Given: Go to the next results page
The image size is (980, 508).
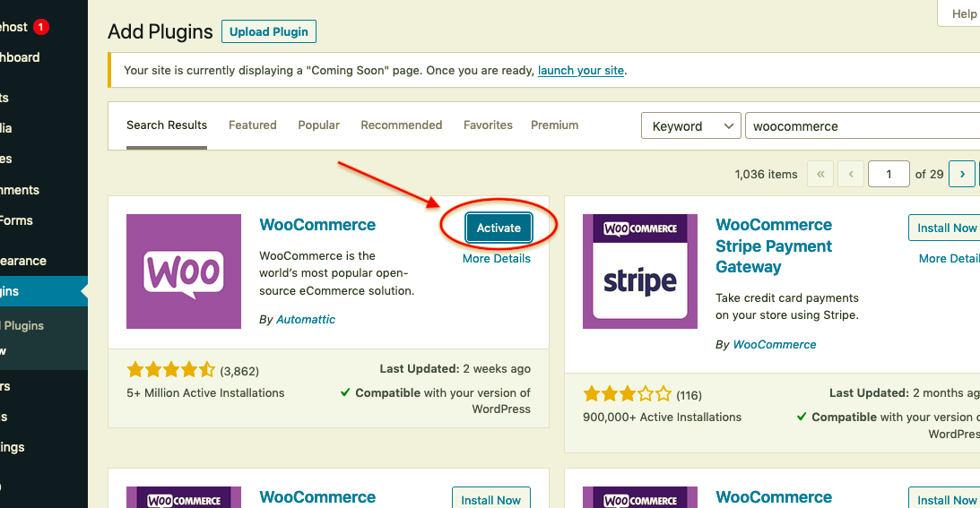Looking at the screenshot, I should [962, 174].
